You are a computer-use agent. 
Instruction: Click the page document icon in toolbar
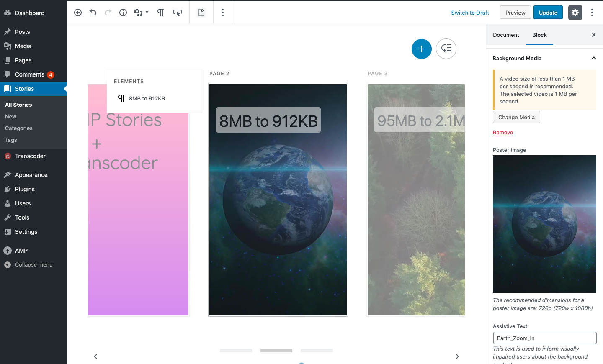tap(201, 13)
